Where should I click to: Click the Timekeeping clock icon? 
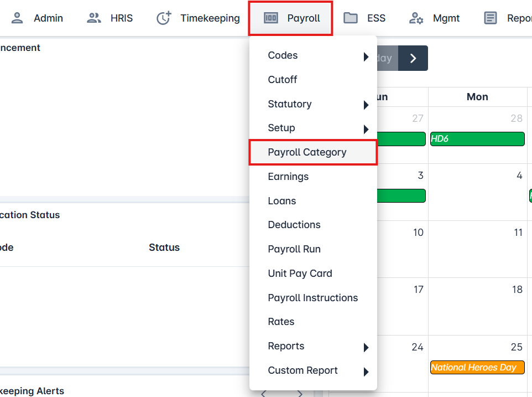click(164, 18)
